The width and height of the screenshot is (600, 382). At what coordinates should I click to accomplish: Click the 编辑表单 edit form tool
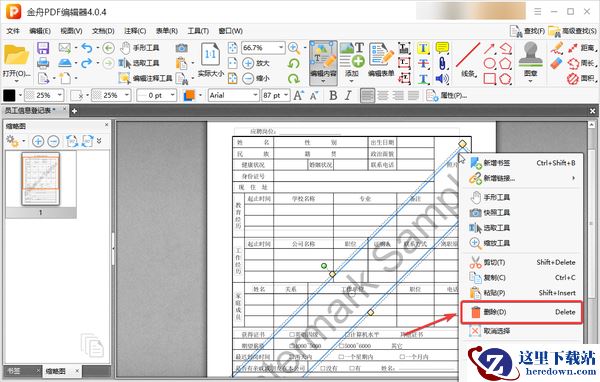381,60
